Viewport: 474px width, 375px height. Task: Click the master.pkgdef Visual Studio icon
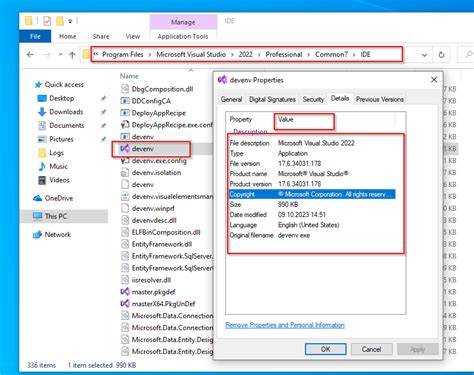(x=125, y=292)
